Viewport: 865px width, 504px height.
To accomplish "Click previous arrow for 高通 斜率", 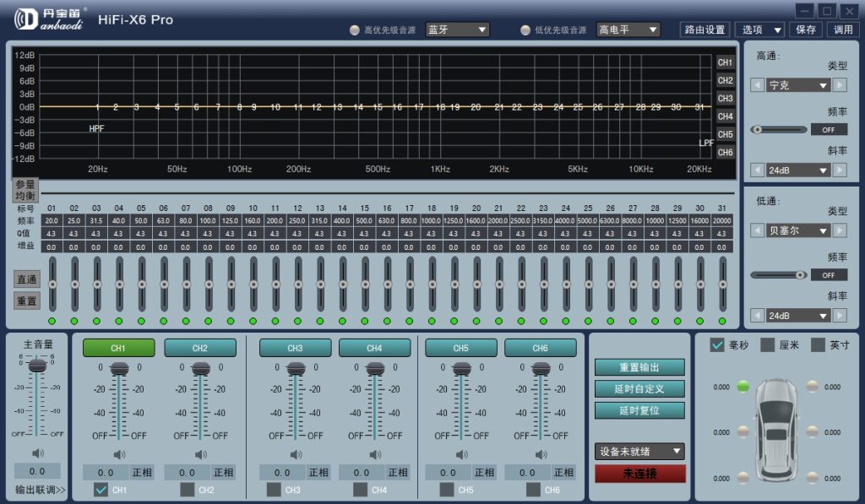I will point(758,170).
